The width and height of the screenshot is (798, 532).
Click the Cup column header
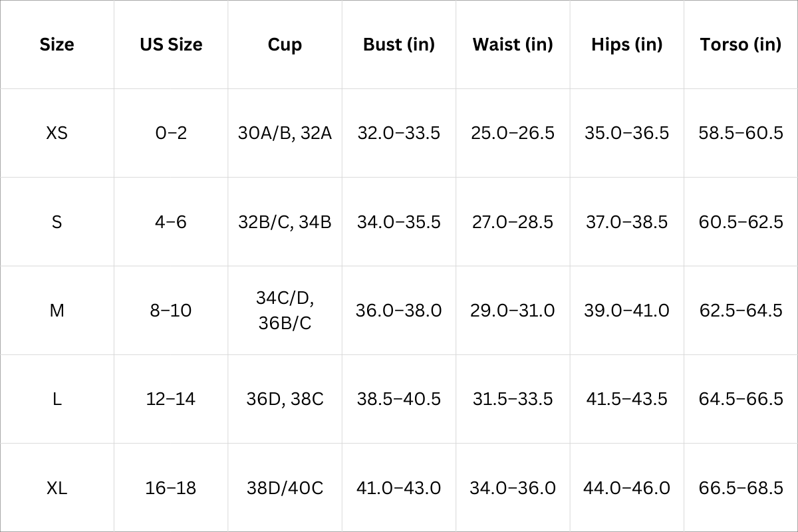[x=285, y=45]
